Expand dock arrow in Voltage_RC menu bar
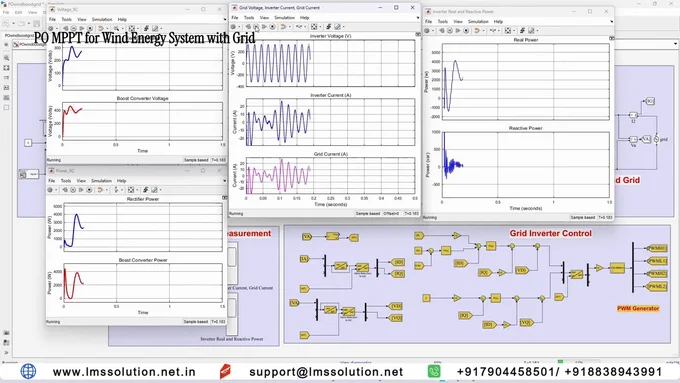This screenshot has width=680, height=383. point(225,19)
